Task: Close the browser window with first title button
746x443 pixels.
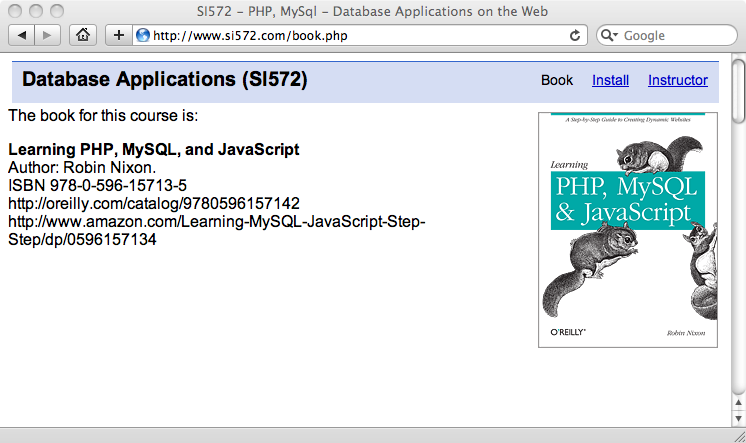Action: [x=15, y=11]
